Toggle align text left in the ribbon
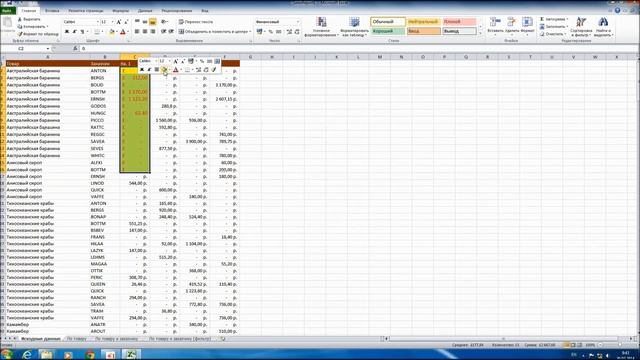The height and width of the screenshot is (360, 640). click(137, 31)
